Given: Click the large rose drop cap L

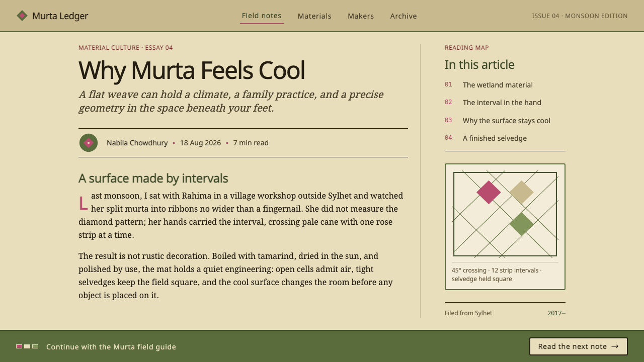Looking at the screenshot, I should [x=84, y=203].
